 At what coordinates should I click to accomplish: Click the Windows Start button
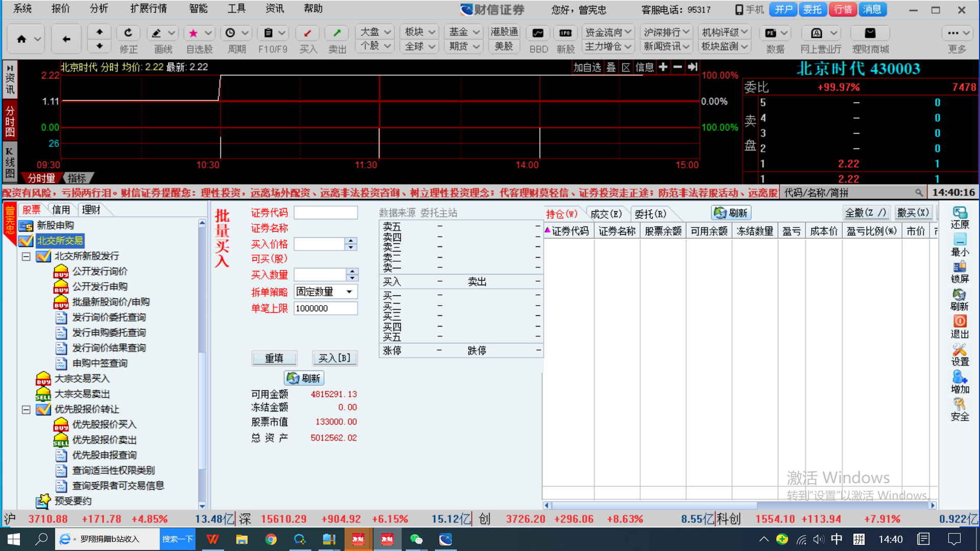(14, 539)
